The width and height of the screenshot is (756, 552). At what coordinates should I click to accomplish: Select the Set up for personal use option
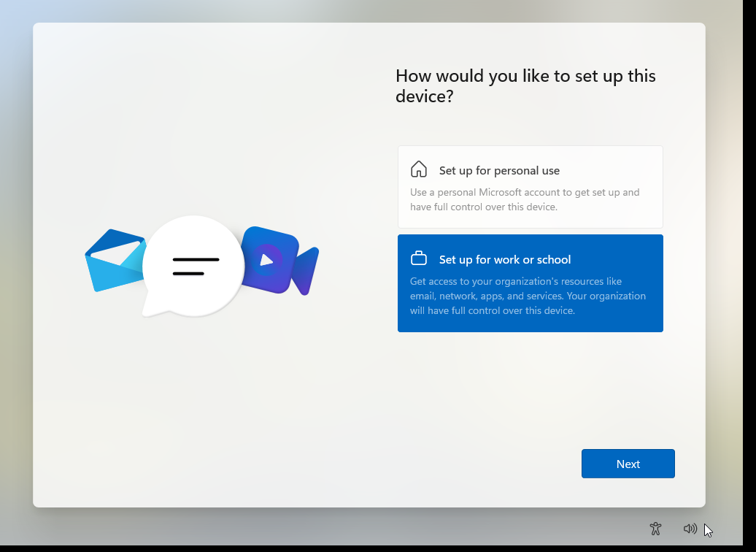(531, 187)
